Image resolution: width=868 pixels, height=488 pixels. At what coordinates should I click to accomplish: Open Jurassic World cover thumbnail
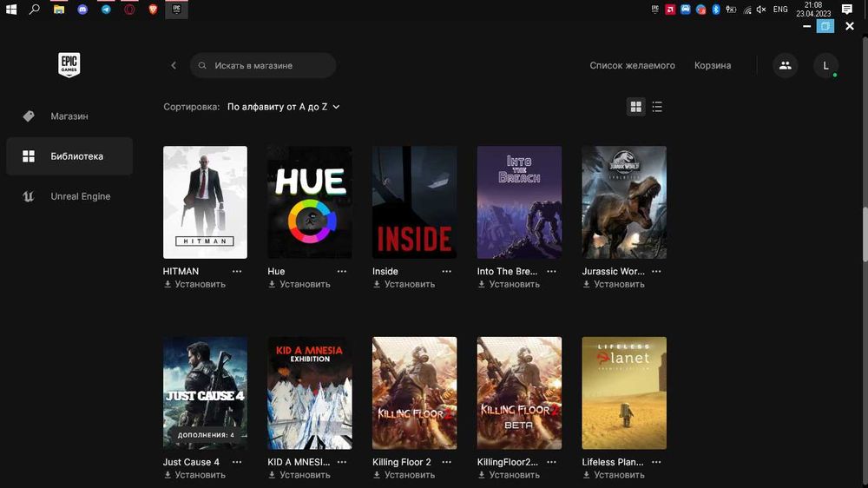tap(624, 202)
